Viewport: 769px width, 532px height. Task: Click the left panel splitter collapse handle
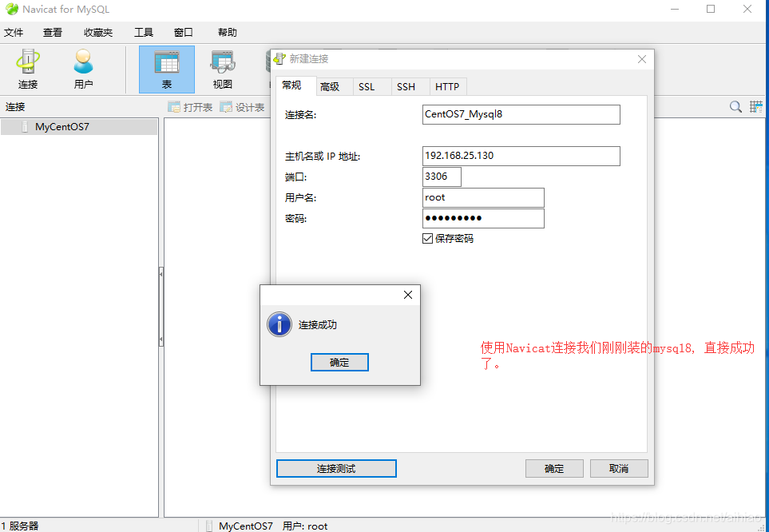click(161, 307)
